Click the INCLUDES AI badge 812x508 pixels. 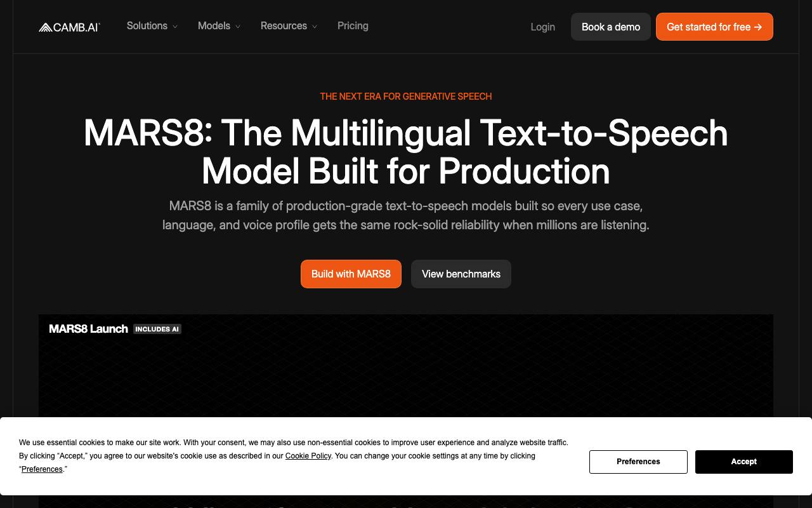tap(157, 329)
